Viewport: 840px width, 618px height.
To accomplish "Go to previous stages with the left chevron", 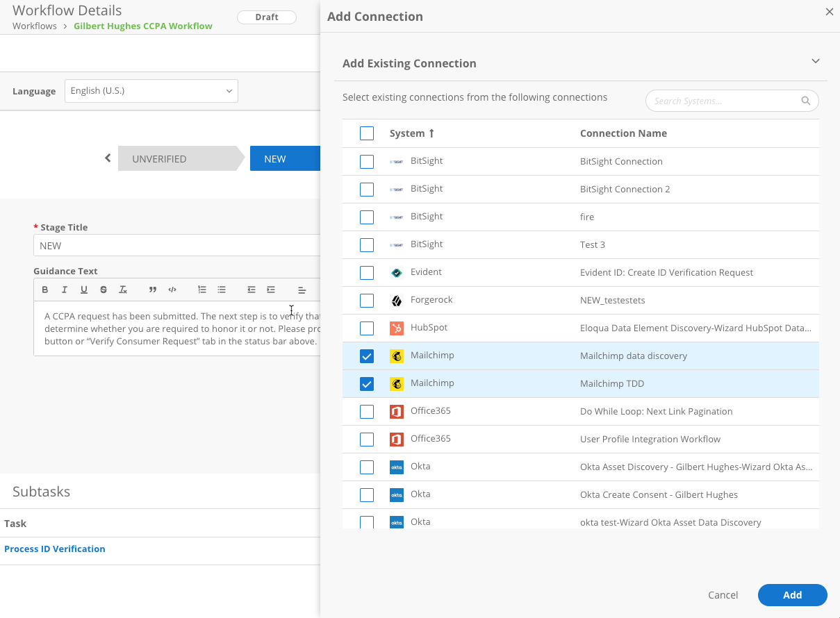I will (x=108, y=158).
